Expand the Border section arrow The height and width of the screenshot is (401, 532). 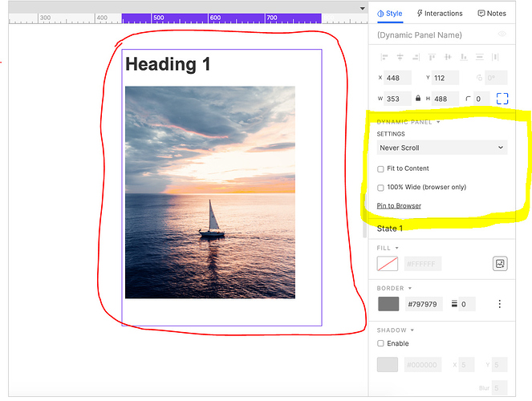410,289
